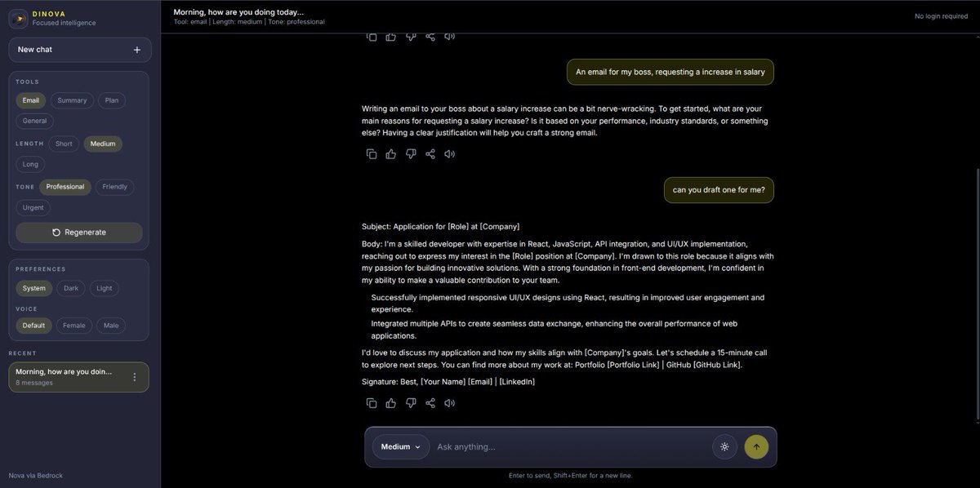Screen dimensions: 980x488
Task: Set length to Medium in sidebar
Action: tap(103, 144)
